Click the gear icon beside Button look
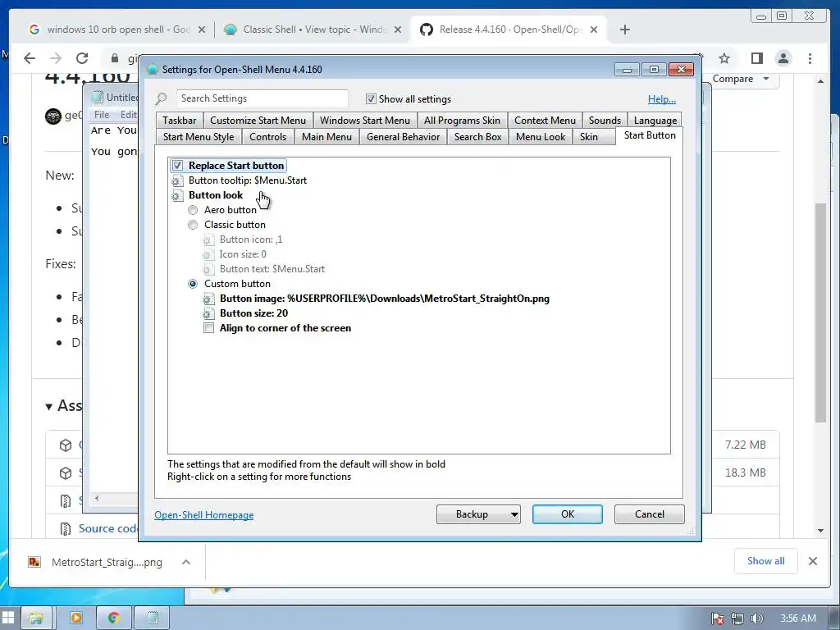The image size is (840, 630). pyautogui.click(x=177, y=195)
